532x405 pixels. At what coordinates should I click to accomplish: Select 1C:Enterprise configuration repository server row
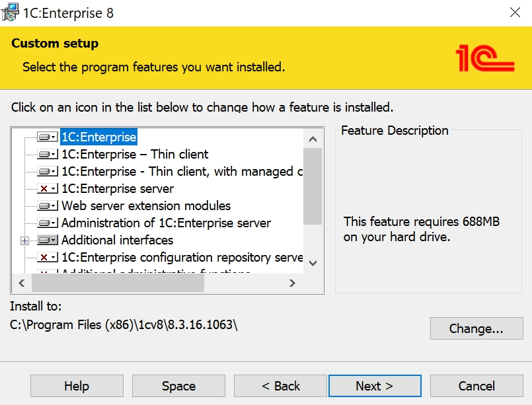click(x=182, y=258)
